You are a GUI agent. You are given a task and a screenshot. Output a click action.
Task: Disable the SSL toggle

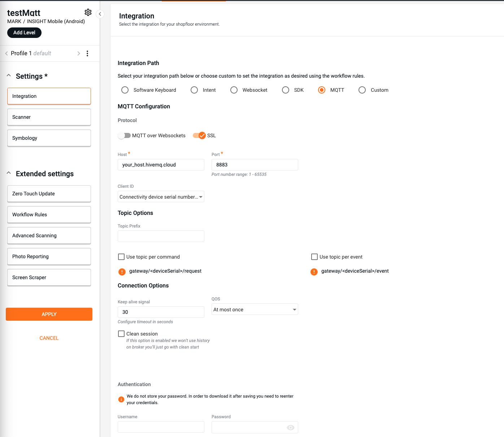pyautogui.click(x=199, y=135)
